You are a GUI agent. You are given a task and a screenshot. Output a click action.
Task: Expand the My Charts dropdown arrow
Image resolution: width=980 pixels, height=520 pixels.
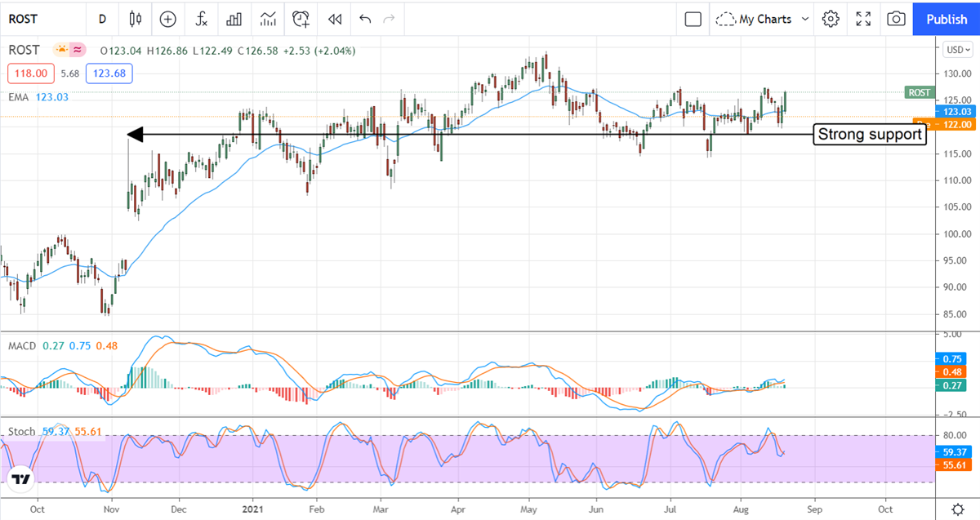(x=805, y=19)
